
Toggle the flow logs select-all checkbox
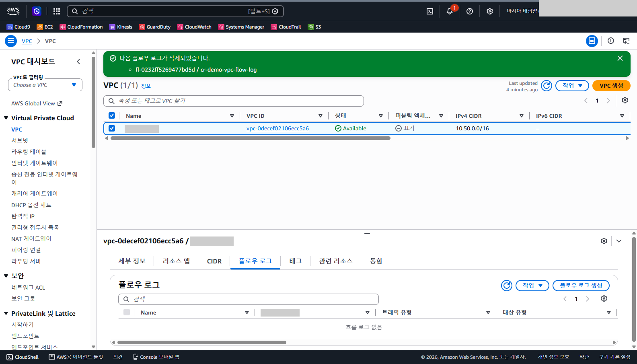tap(127, 312)
